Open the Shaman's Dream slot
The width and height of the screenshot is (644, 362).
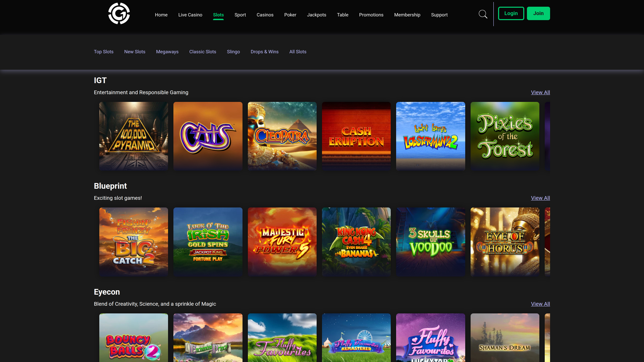pos(505,338)
